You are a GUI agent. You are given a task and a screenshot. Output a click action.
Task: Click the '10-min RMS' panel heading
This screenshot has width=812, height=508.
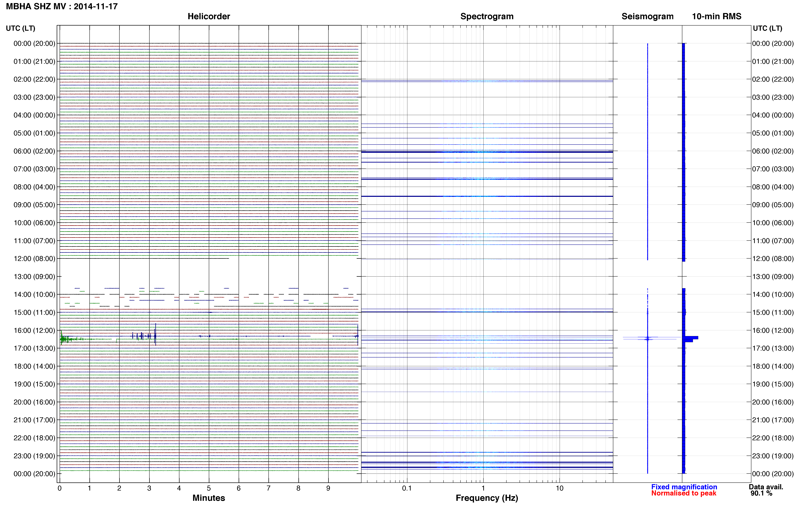click(x=717, y=16)
